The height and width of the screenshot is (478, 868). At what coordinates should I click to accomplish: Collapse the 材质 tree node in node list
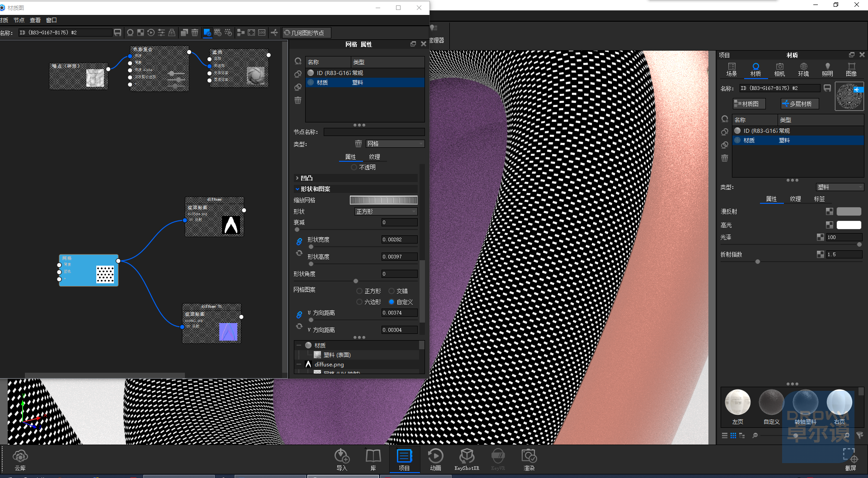[x=299, y=345]
